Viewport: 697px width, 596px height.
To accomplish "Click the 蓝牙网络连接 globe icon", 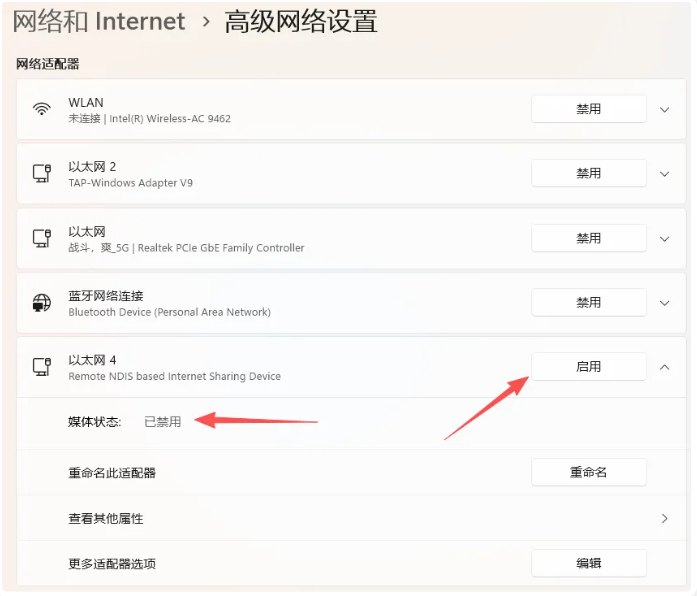I will point(42,303).
